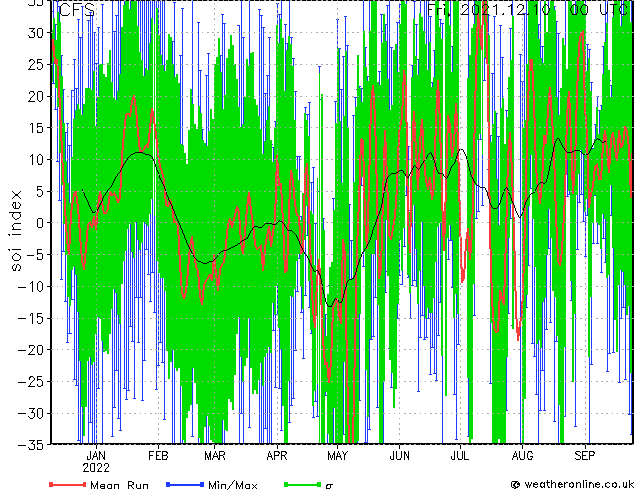The image size is (634, 490).
Task: Click the y-axis value 30
Action: point(36,33)
